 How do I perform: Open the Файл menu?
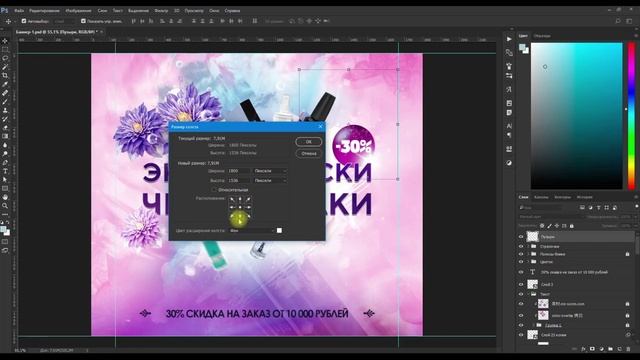click(x=19, y=11)
